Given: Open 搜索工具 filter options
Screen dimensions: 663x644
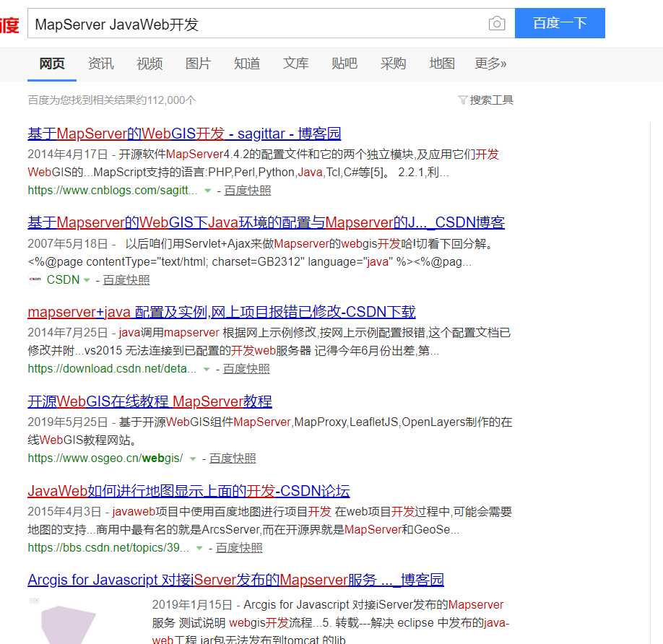Looking at the screenshot, I should tap(491, 100).
